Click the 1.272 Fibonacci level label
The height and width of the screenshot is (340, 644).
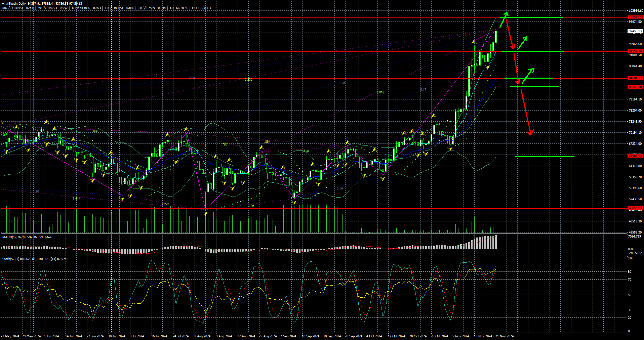[x=165, y=204]
